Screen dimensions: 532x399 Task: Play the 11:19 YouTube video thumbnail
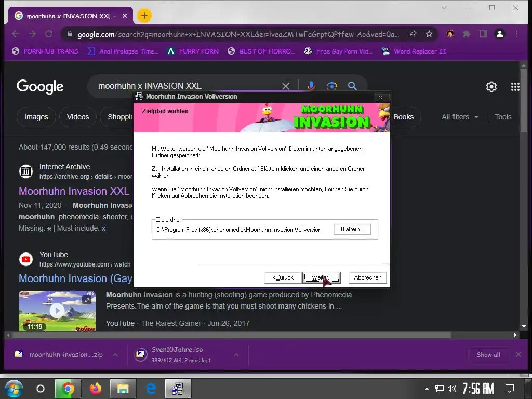coord(57,311)
